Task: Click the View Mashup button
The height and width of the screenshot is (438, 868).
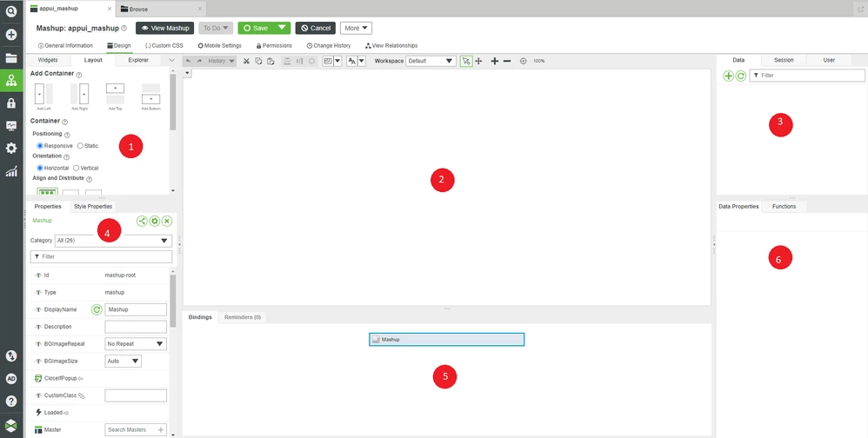Action: pos(165,28)
